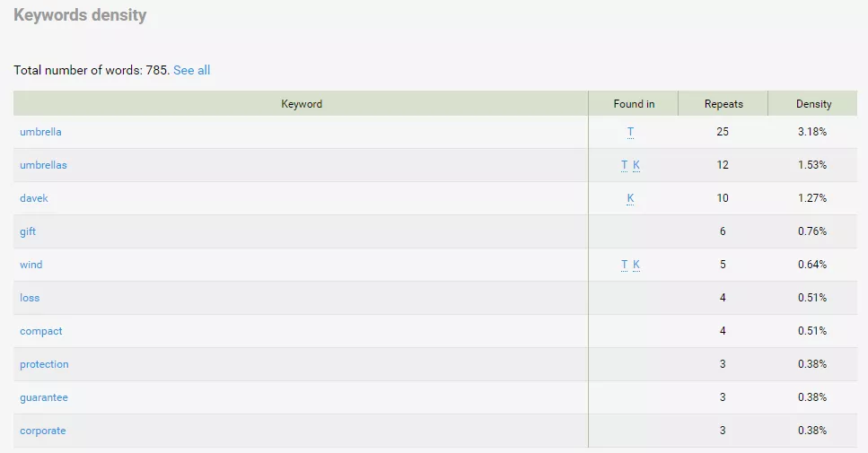Click the K marker in wind row

tap(636, 265)
